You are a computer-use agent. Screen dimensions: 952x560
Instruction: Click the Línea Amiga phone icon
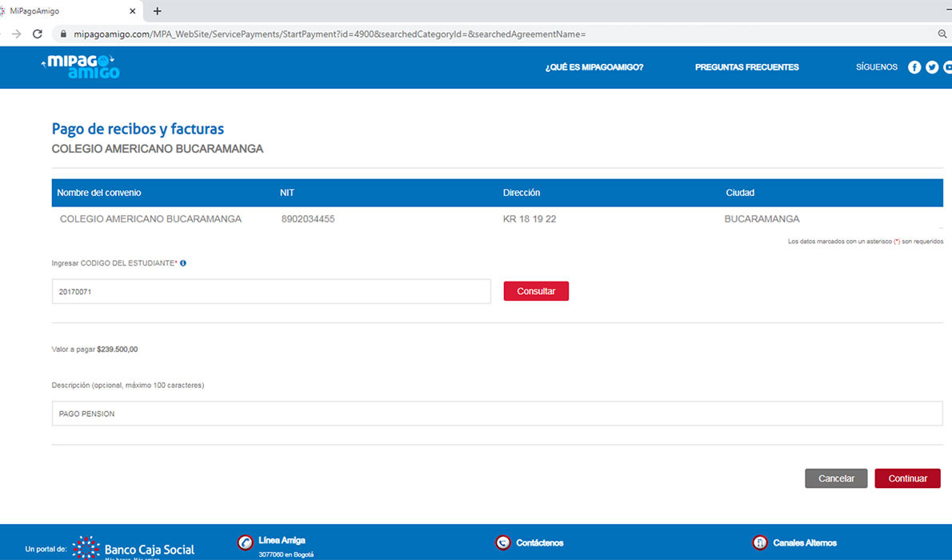[x=246, y=543]
